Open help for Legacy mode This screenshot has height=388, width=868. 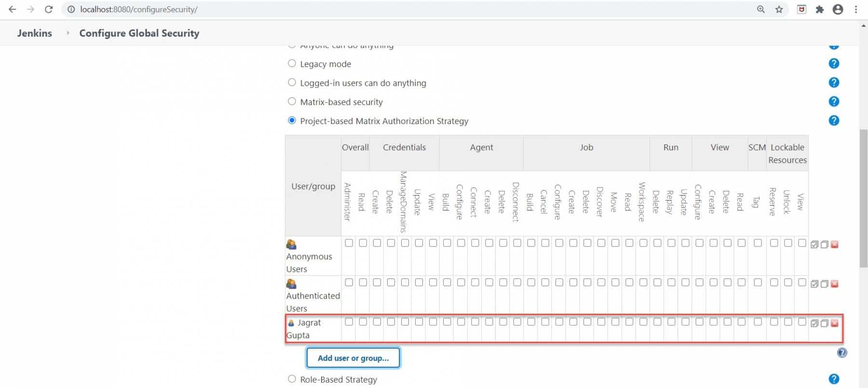click(834, 64)
